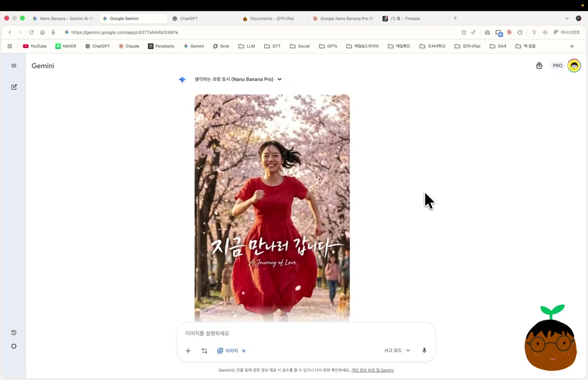The width and height of the screenshot is (588, 380).
Task: Open the Gemini hamburger main menu
Action: [14, 65]
